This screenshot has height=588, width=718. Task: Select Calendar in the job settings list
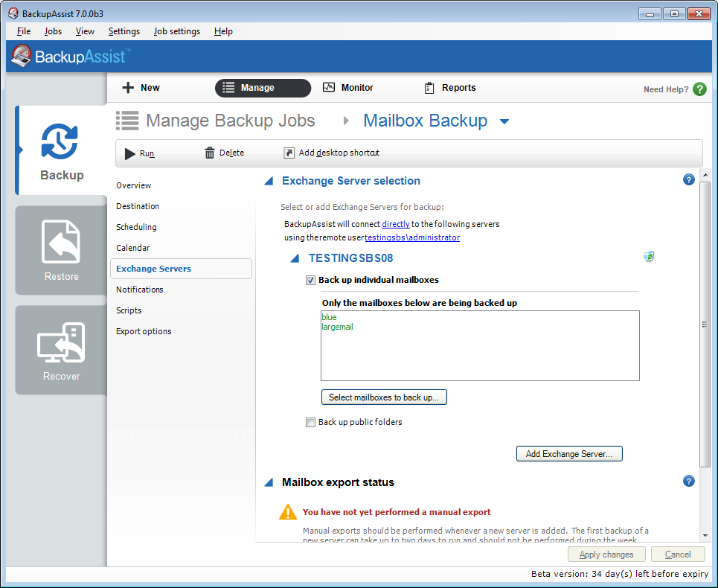(x=132, y=248)
